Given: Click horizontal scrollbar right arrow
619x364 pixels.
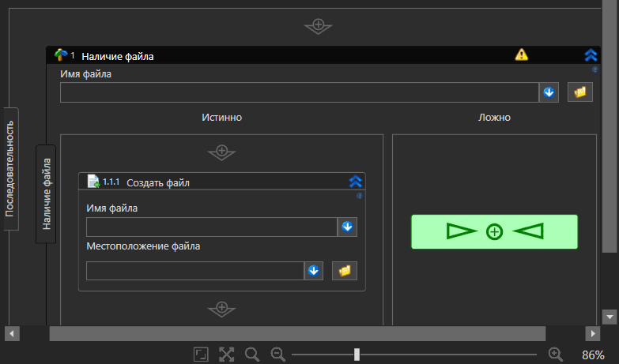Looking at the screenshot, I should click(x=593, y=334).
